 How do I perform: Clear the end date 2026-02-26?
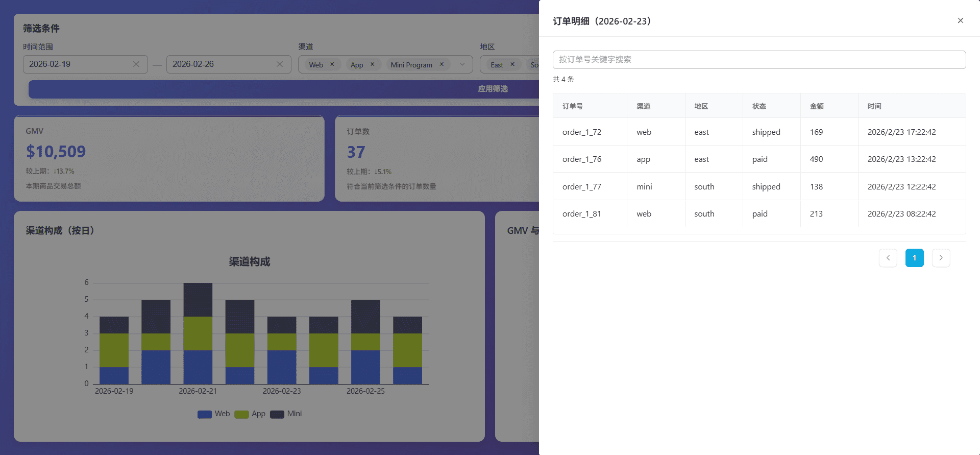point(280,64)
